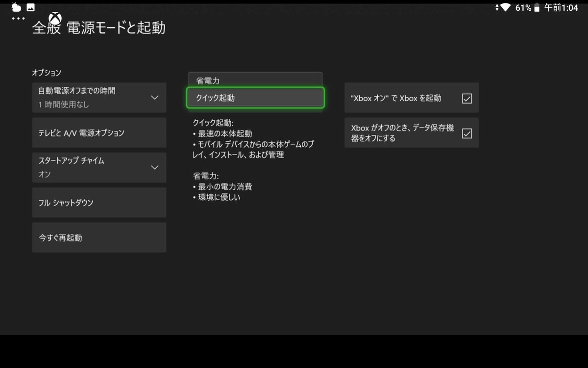Image resolution: width=588 pixels, height=368 pixels.
Task: Tap the cloud weather status icon
Action: pos(16,7)
